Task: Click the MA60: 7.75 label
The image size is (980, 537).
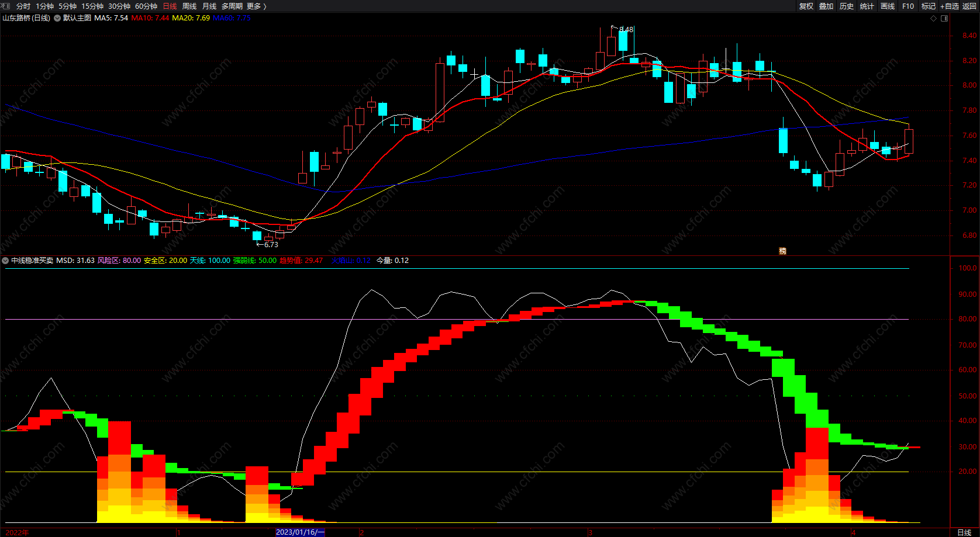Action: coord(232,18)
